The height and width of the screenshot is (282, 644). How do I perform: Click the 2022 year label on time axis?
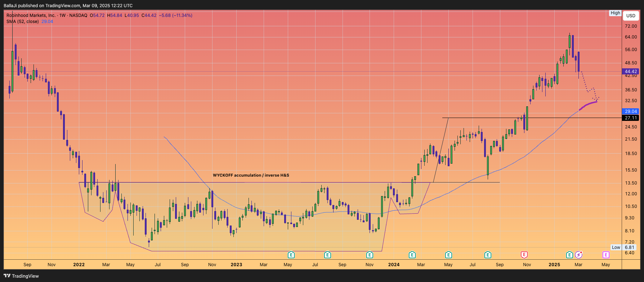pyautogui.click(x=79, y=265)
